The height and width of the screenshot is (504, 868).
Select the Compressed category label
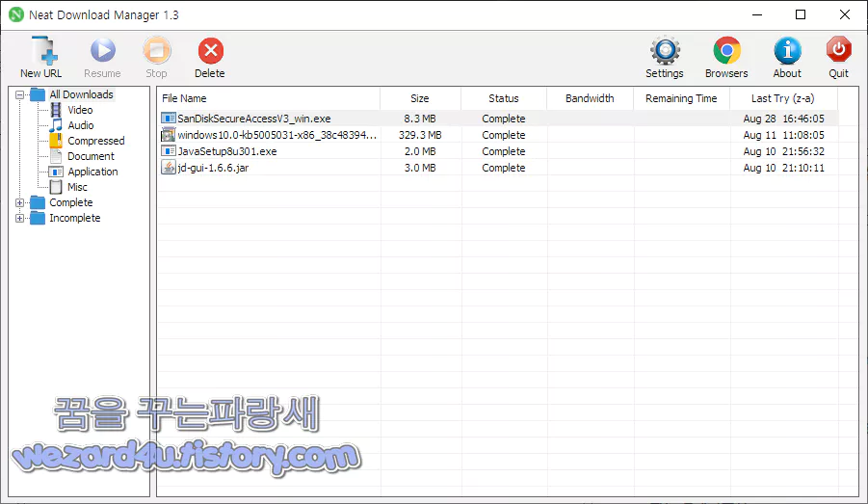[x=96, y=141]
